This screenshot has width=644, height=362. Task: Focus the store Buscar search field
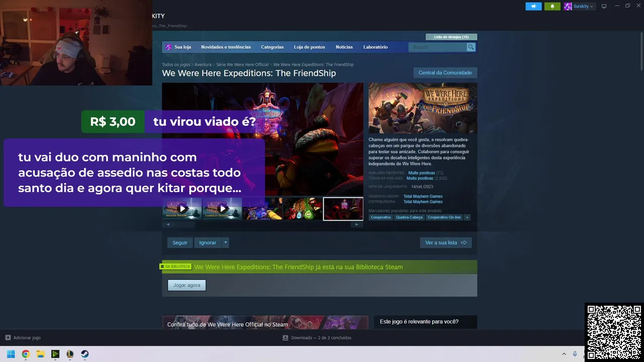438,47
